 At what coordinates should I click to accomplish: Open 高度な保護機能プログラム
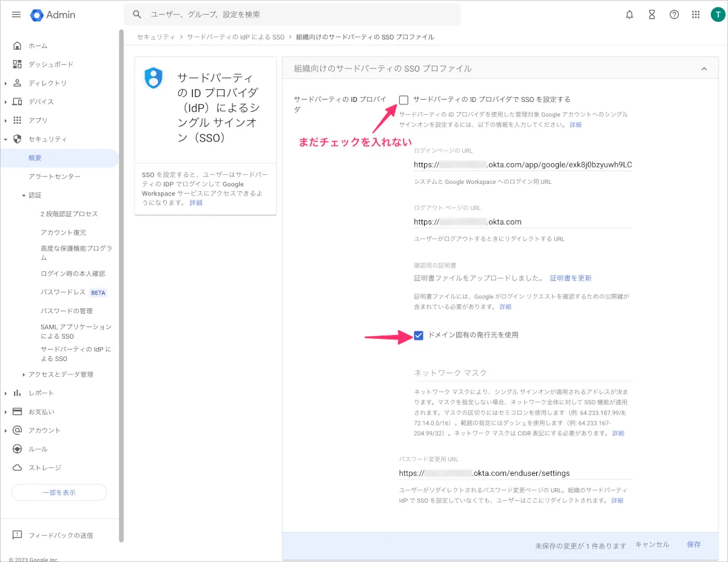(76, 253)
